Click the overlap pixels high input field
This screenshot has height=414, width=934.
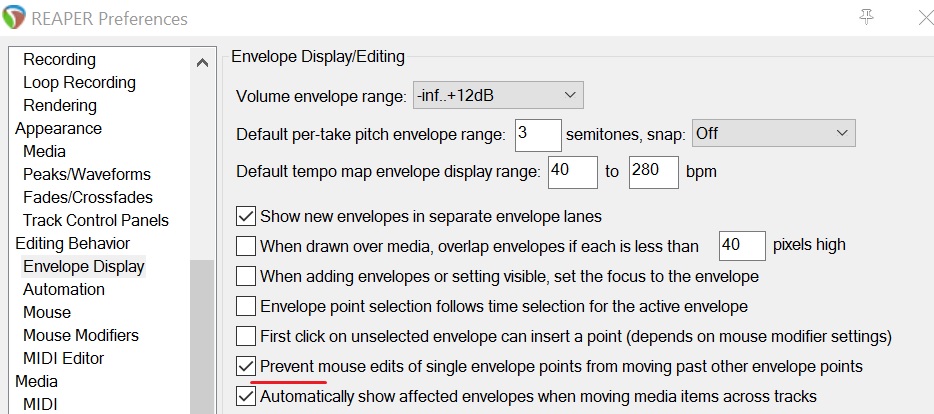(x=741, y=245)
